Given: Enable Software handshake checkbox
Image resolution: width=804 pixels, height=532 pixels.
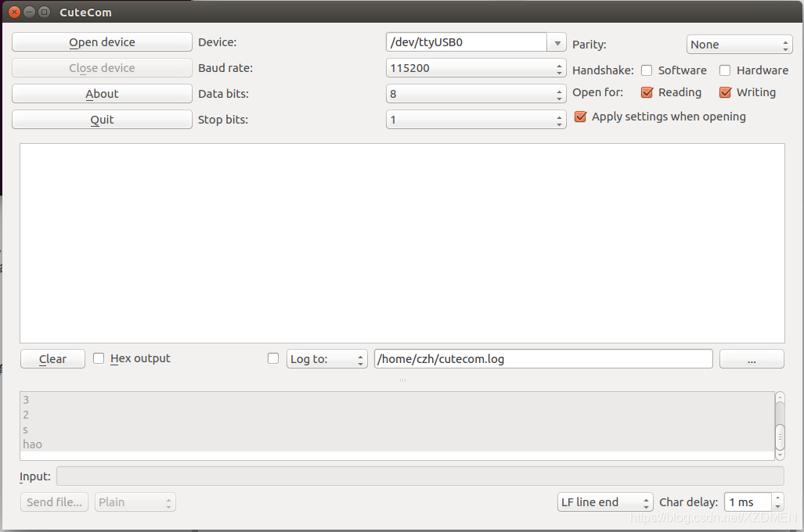Looking at the screenshot, I should tap(647, 70).
